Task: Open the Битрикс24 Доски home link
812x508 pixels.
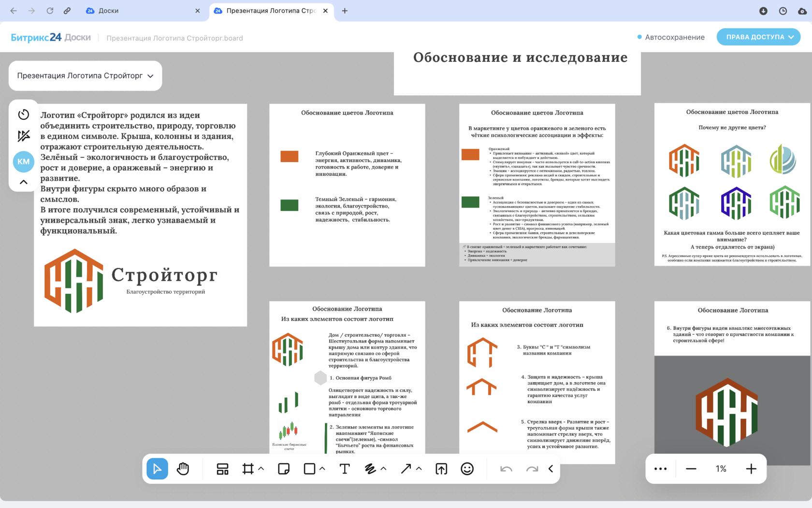Action: pos(51,38)
